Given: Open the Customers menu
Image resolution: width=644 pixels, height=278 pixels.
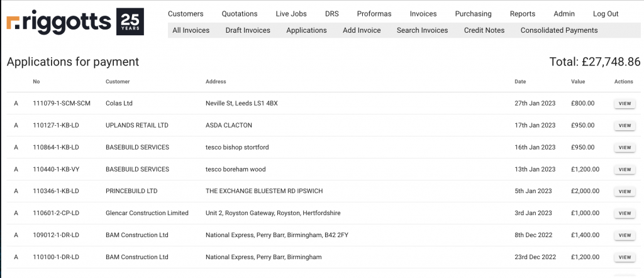Looking at the screenshot, I should (186, 14).
